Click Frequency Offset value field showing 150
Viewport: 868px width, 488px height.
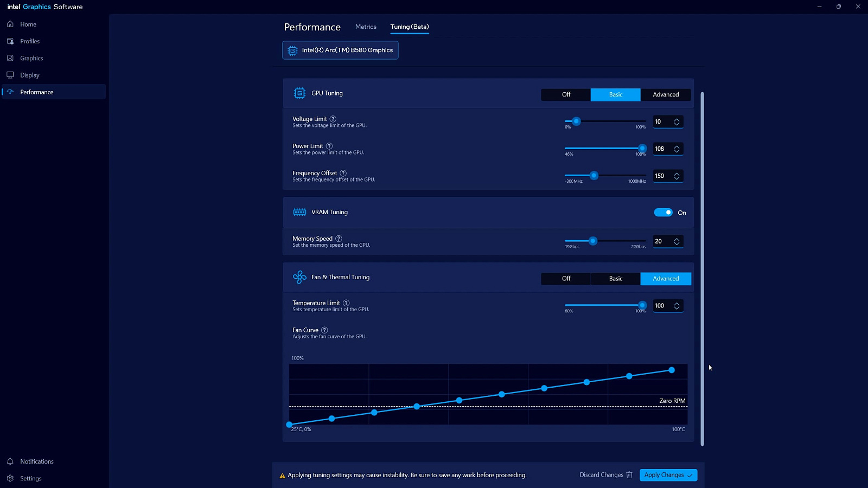(668, 176)
